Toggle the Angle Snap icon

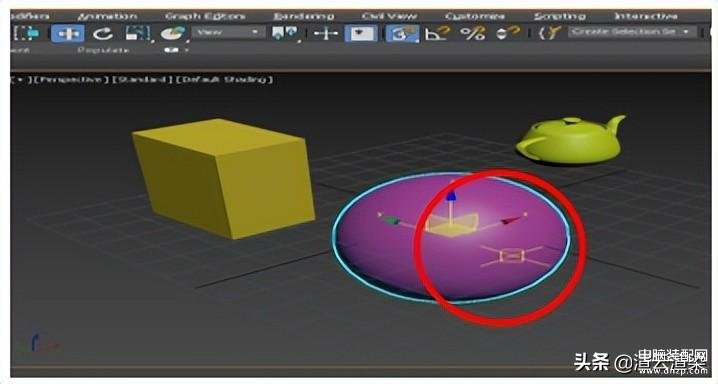[x=437, y=33]
